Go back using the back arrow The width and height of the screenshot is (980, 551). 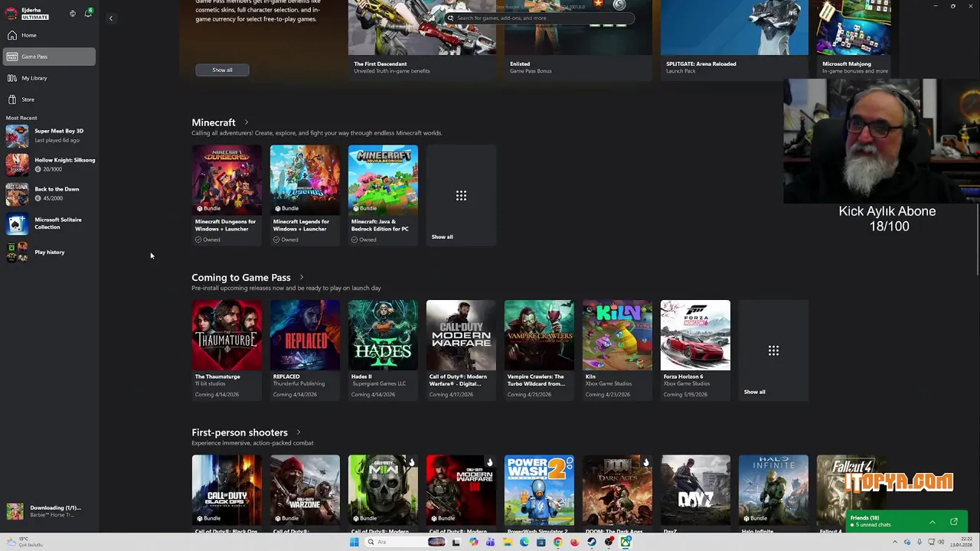(x=110, y=18)
